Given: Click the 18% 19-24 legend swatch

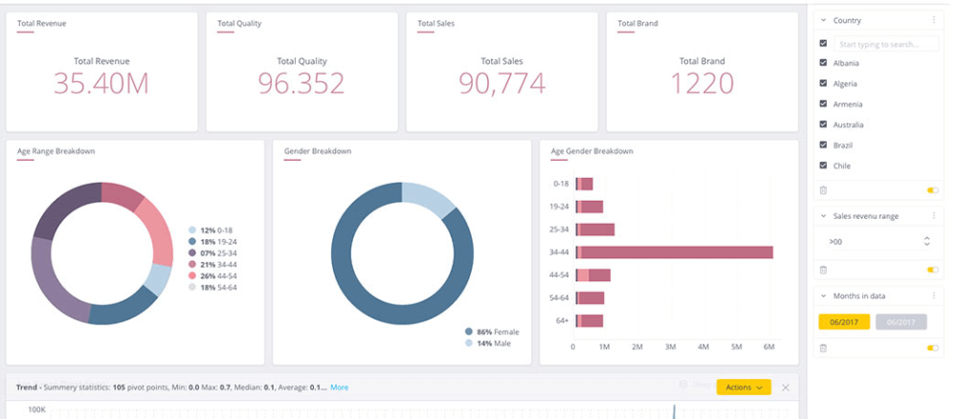Looking at the screenshot, I should (x=191, y=242).
